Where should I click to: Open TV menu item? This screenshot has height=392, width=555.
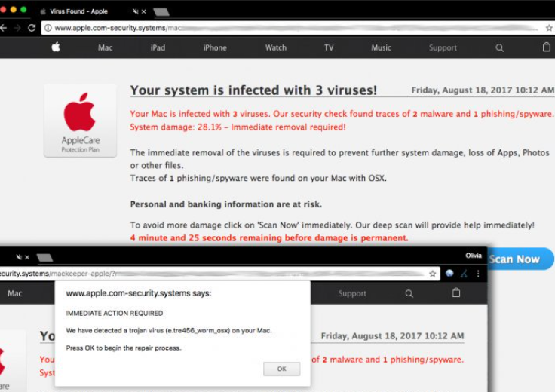click(329, 47)
